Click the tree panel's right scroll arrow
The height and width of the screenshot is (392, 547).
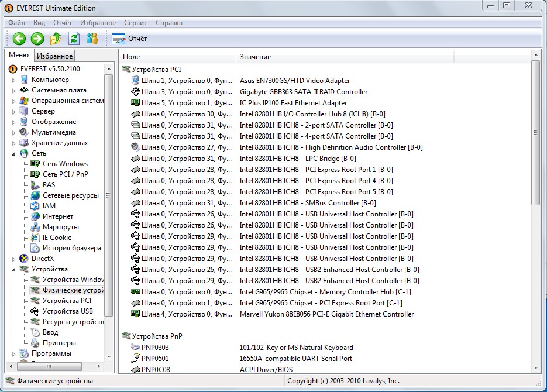[99, 366]
